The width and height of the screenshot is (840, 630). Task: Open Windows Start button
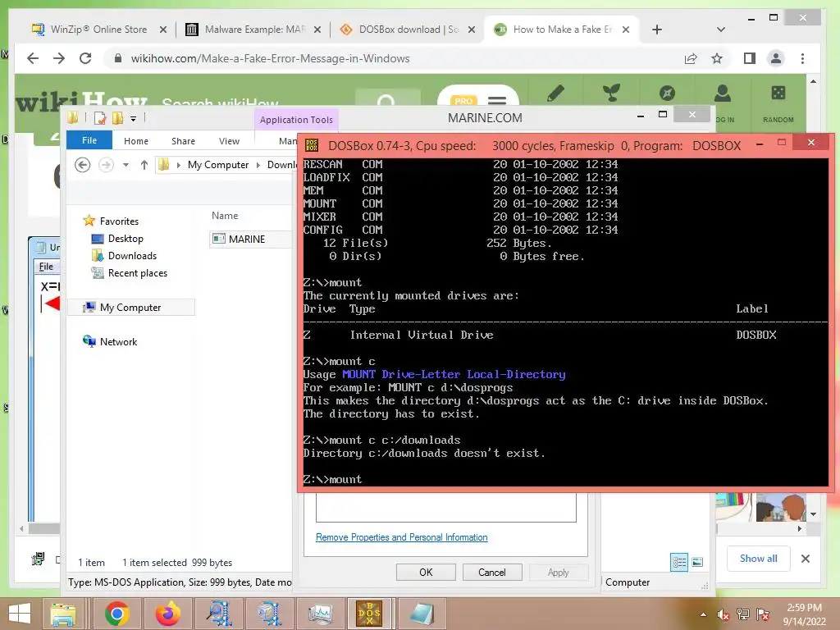click(21, 614)
